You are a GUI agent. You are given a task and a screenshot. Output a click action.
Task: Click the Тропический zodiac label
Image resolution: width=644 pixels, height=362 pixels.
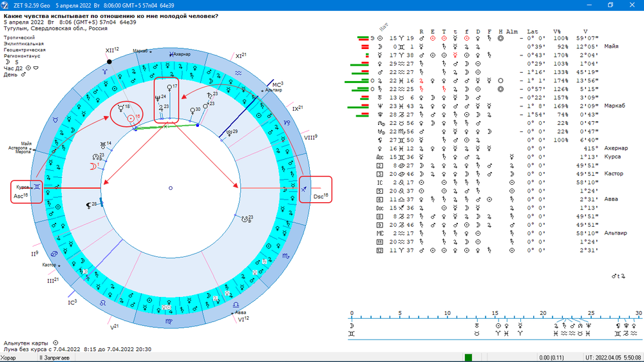pyautogui.click(x=19, y=37)
